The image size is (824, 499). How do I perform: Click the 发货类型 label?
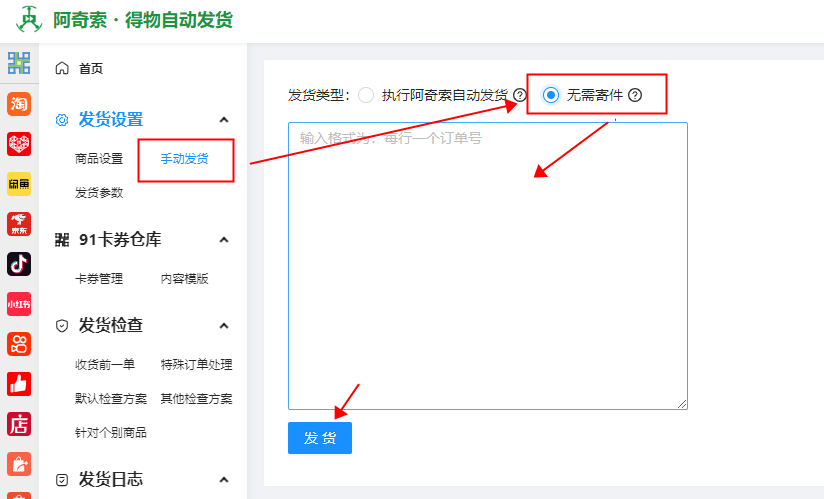(x=318, y=95)
